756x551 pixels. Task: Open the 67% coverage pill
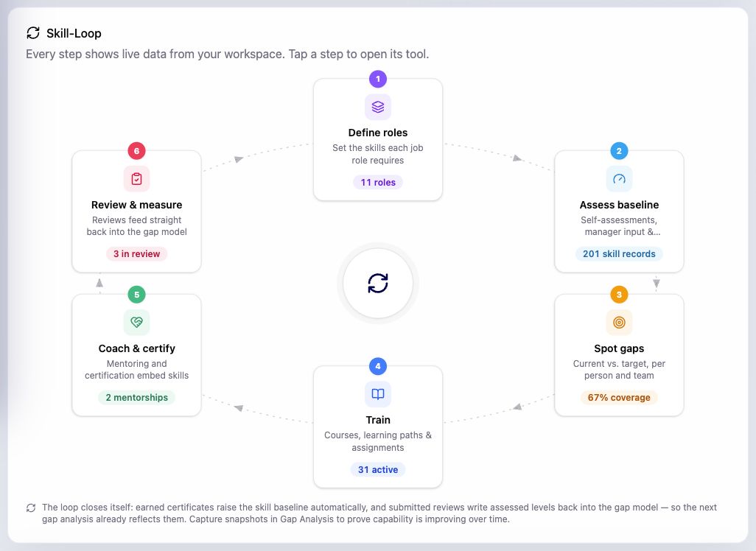(x=619, y=397)
